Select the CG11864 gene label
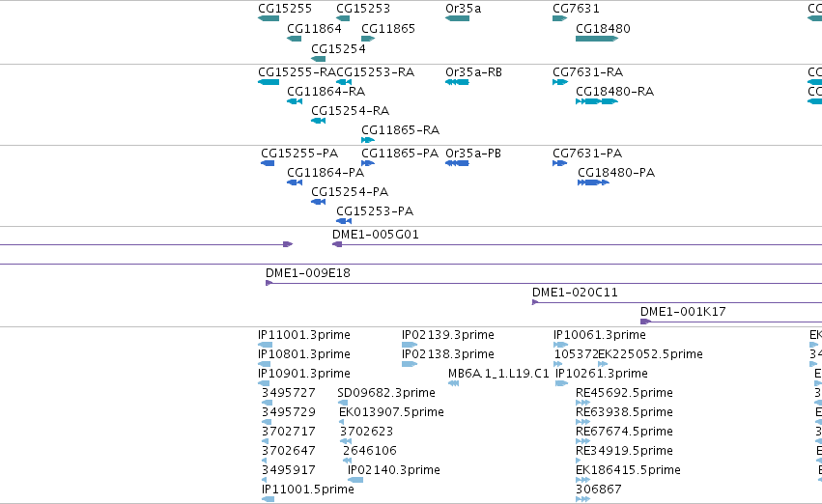822x504 pixels. (x=314, y=29)
